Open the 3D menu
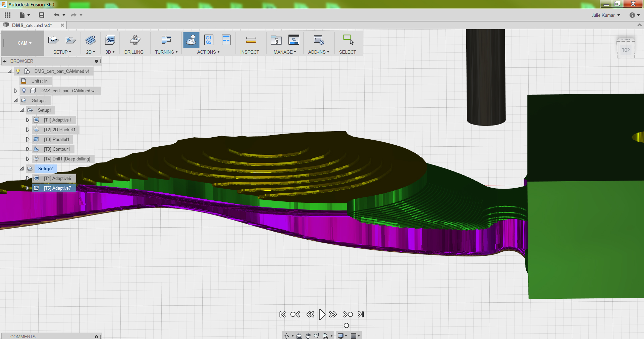 pos(110,52)
